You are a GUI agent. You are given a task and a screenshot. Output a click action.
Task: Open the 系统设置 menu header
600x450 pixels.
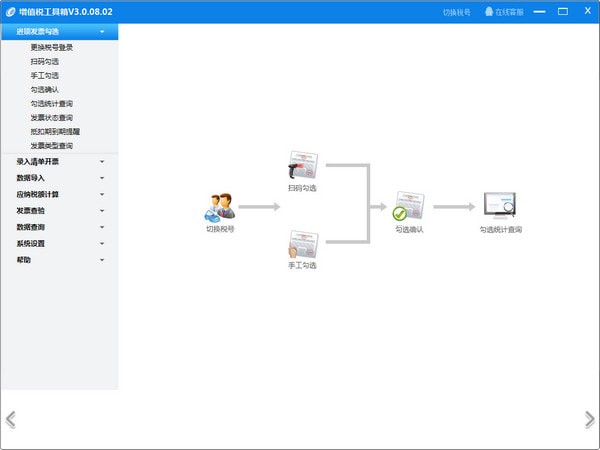click(x=60, y=243)
